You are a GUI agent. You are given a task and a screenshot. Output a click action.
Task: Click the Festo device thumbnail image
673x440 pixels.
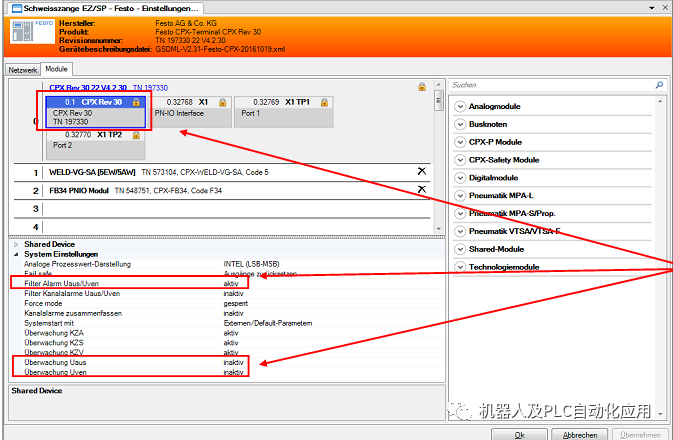(x=32, y=31)
